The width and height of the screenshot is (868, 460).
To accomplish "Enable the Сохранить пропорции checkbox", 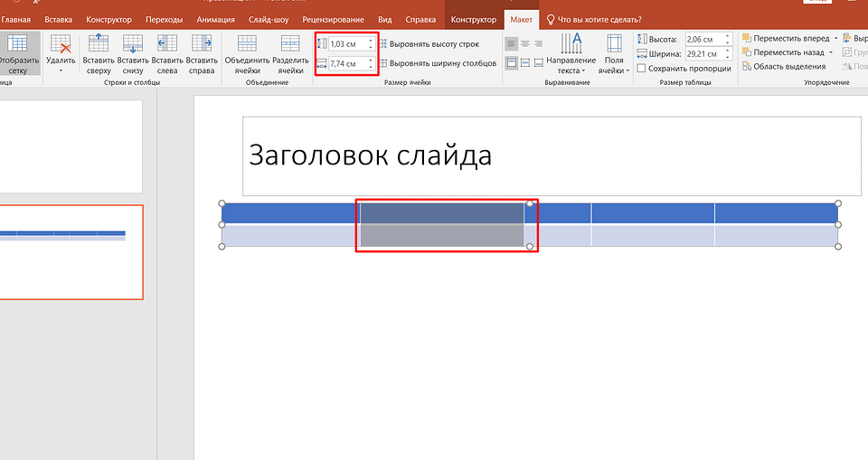I will point(642,68).
